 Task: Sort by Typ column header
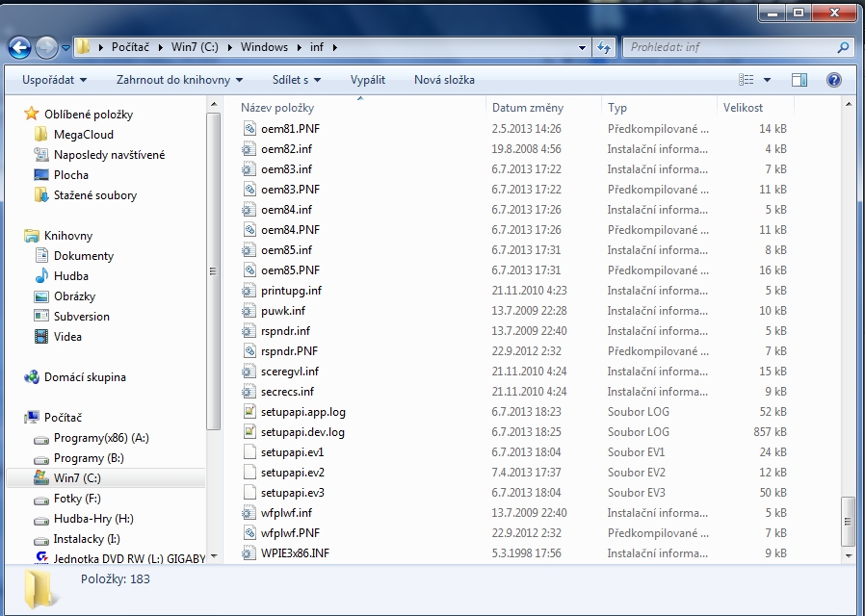tap(617, 108)
